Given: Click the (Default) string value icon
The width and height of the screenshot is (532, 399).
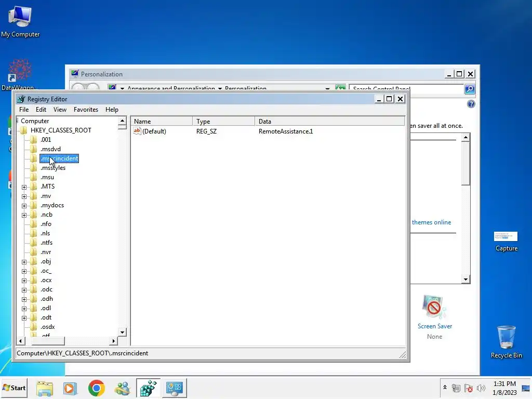Looking at the screenshot, I should pyautogui.click(x=137, y=131).
